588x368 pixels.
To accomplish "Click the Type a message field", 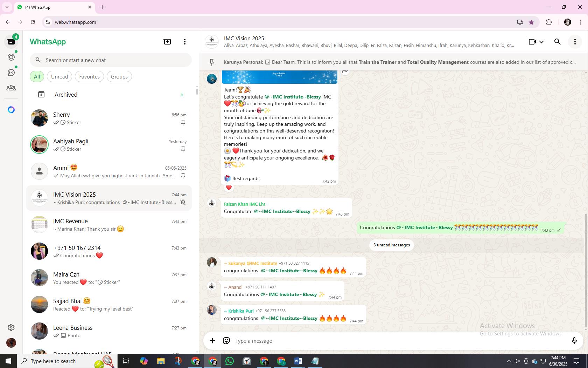I will coord(399,341).
